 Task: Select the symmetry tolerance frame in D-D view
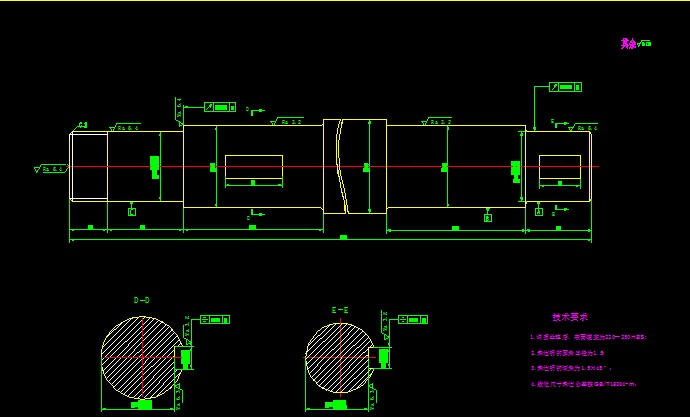(x=215, y=319)
